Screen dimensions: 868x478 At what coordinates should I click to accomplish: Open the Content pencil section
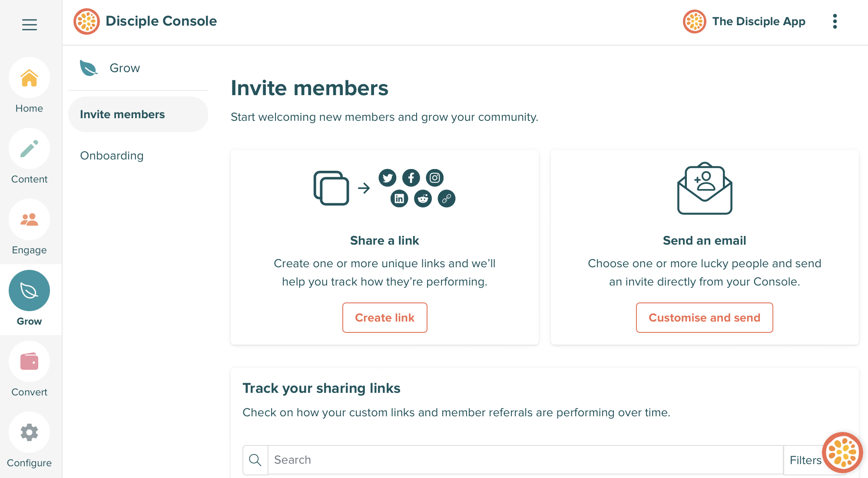pos(29,149)
